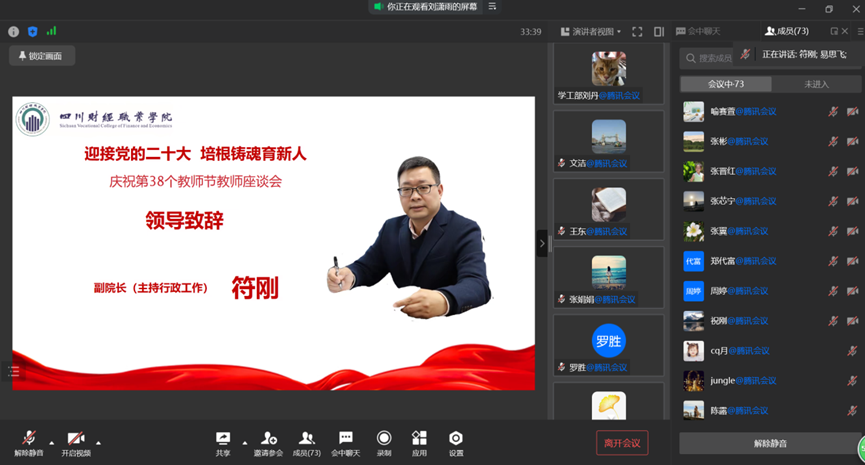
Task: Click the 共享 screen share icon
Action: point(222,438)
